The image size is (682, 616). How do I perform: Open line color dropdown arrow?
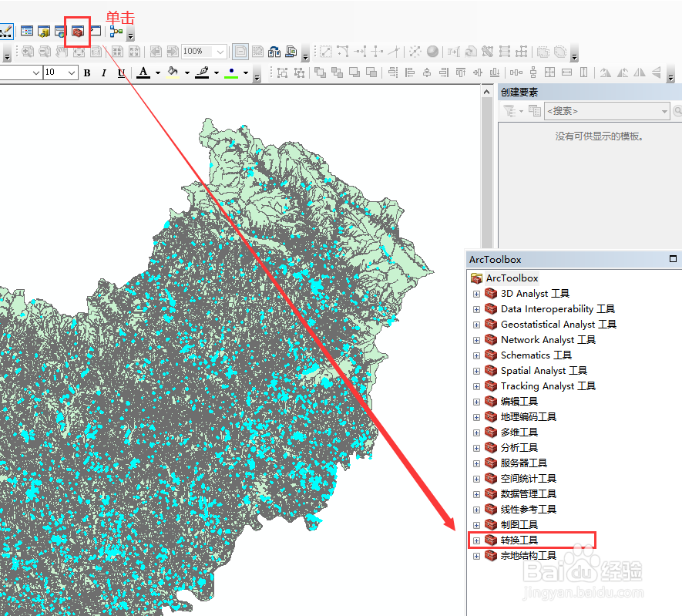tap(217, 72)
